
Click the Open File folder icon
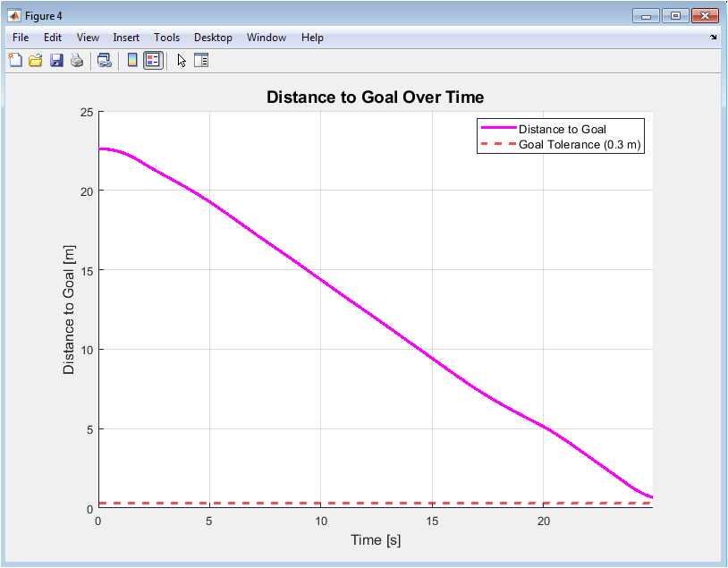36,61
